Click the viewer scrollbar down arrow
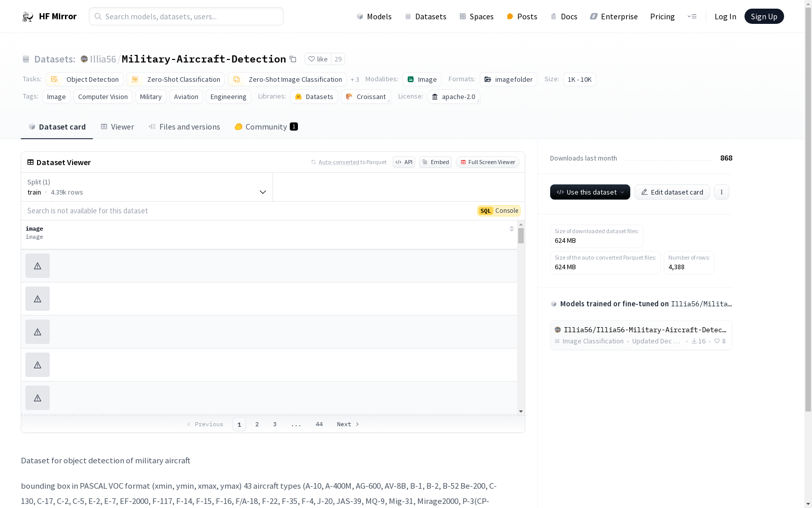The width and height of the screenshot is (812, 508). tap(521, 411)
